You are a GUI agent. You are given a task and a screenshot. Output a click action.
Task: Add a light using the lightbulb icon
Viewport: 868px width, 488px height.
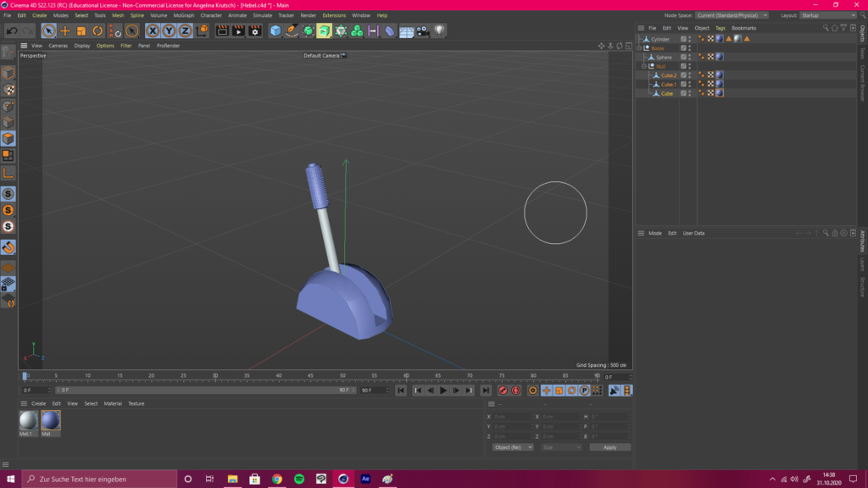point(439,31)
